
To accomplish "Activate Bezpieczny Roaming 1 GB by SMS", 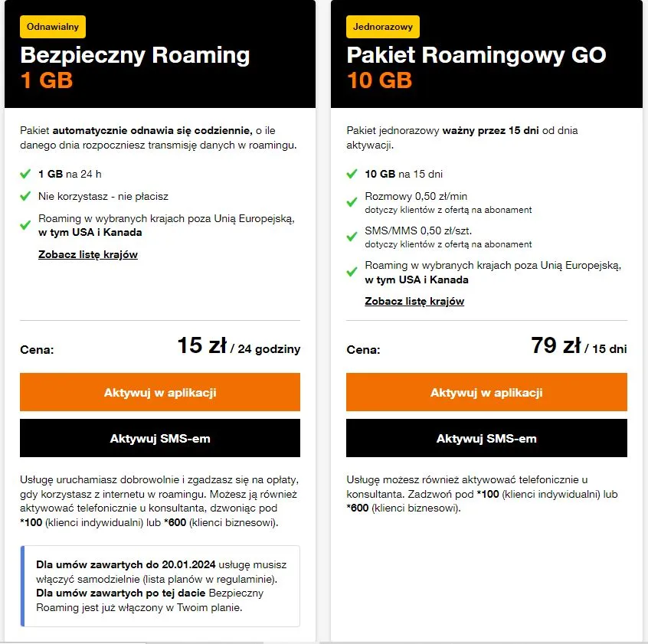I will [160, 439].
